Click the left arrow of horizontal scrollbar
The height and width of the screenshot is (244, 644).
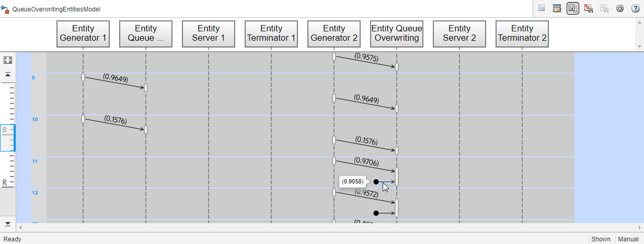(21, 227)
